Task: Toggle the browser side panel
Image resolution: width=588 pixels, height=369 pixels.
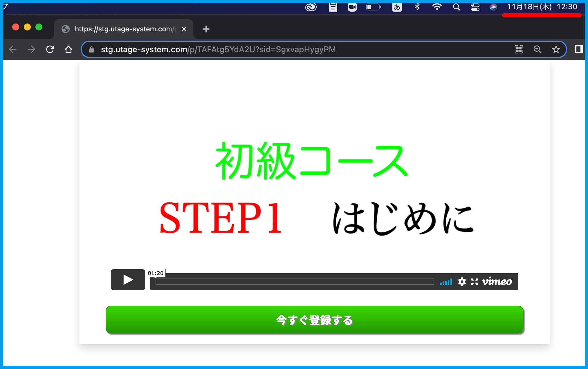Action: [x=579, y=50]
